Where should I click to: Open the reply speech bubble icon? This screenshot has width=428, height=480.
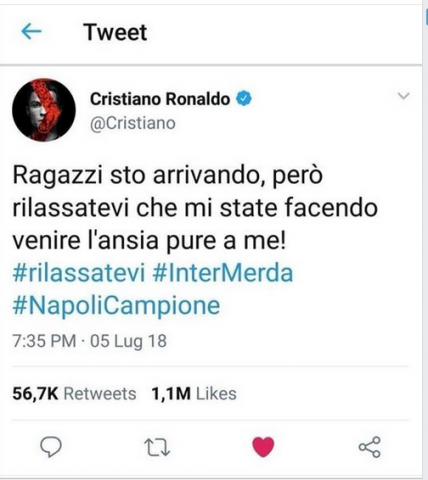pos(51,447)
